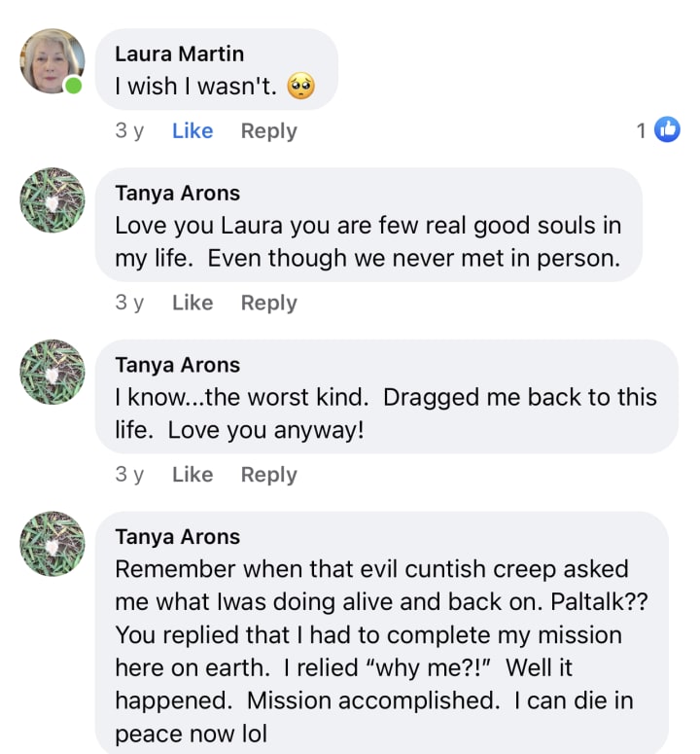Open Laura Martin's profile picture
Viewport: 700px width, 754px height.
coord(52,60)
